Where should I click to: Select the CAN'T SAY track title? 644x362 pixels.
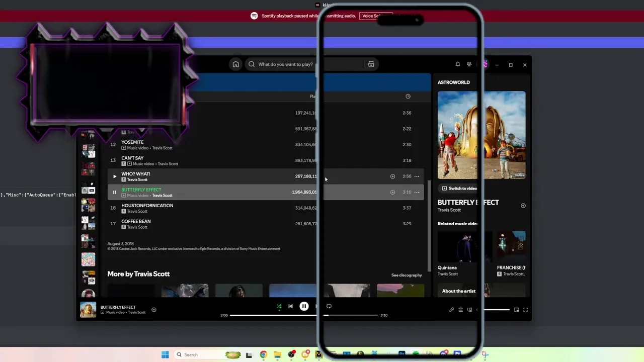[132, 158]
